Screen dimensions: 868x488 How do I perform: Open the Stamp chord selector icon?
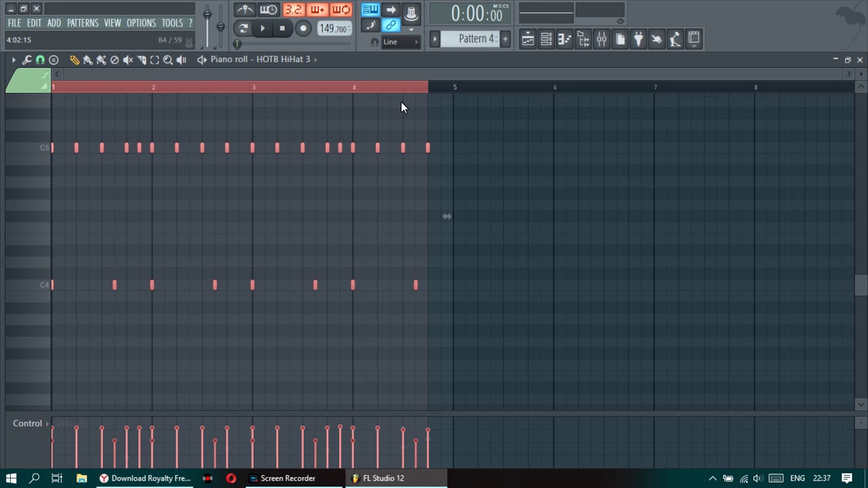pyautogui.click(x=54, y=60)
